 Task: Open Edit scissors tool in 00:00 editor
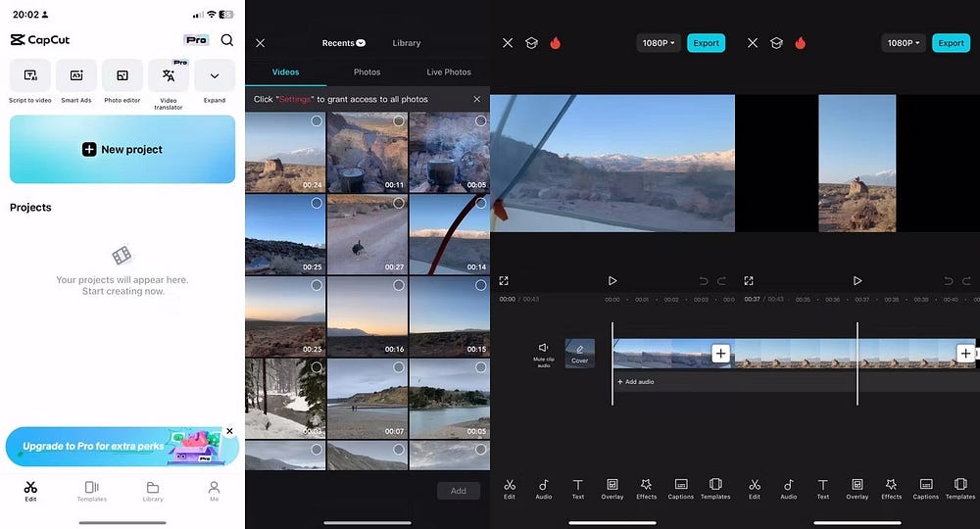click(510, 489)
